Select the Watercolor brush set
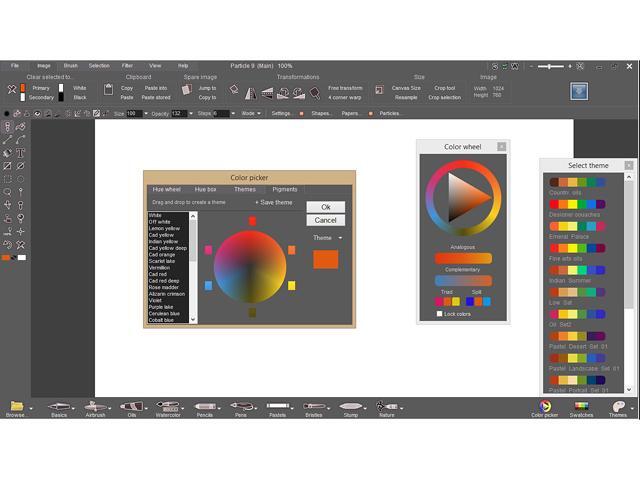Screen dimensions: 640x480 pos(168,407)
